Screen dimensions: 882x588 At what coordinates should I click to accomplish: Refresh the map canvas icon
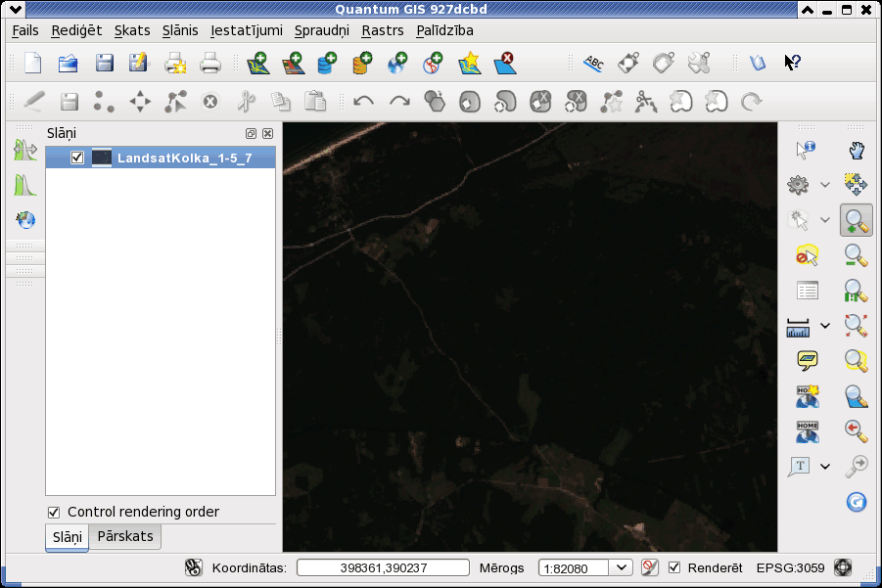[x=857, y=502]
